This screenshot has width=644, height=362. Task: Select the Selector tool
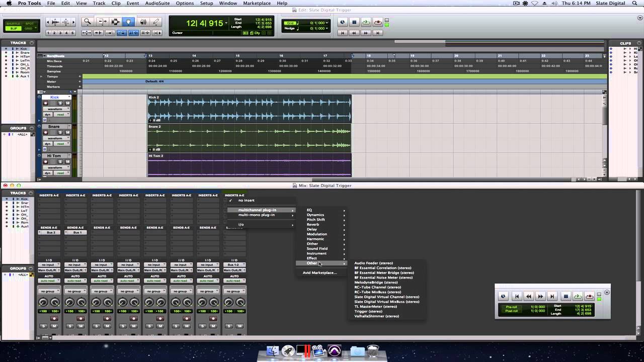(x=115, y=22)
